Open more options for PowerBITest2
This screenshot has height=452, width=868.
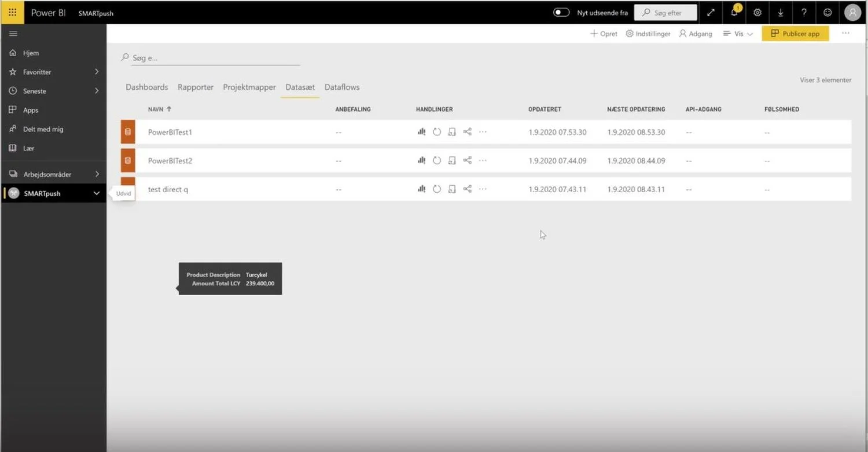coord(483,160)
